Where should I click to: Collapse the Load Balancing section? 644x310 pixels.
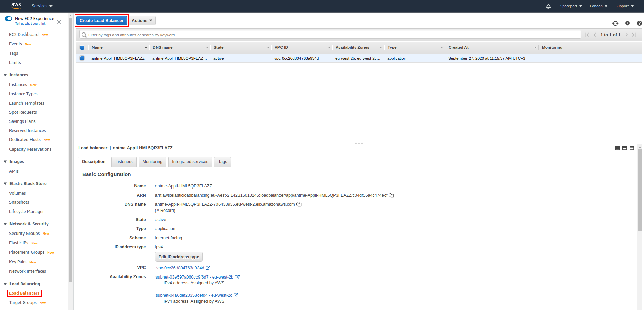pyautogui.click(x=5, y=284)
